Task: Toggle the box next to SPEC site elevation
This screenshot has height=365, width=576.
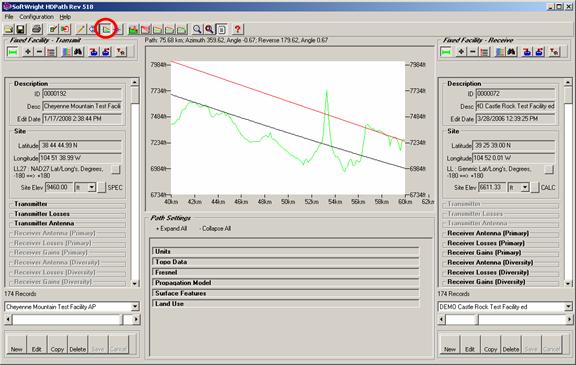Action: (x=101, y=188)
